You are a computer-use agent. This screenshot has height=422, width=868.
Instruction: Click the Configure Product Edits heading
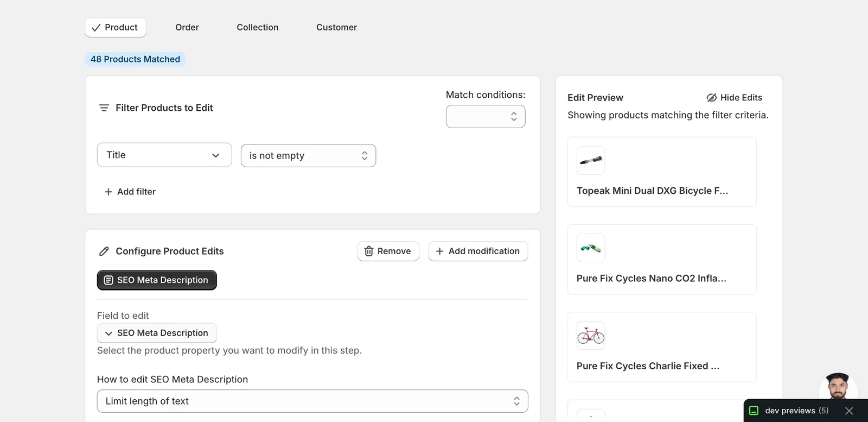click(x=170, y=251)
